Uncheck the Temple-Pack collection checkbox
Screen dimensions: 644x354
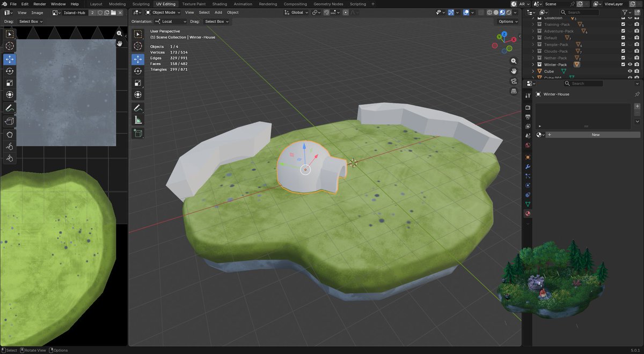click(623, 45)
